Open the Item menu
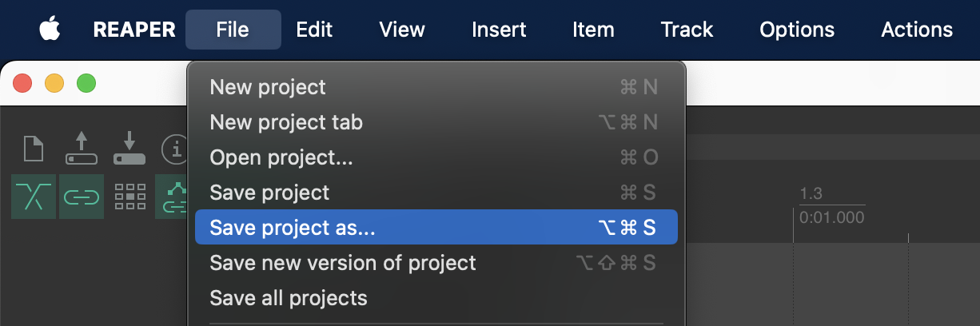 pyautogui.click(x=593, y=30)
